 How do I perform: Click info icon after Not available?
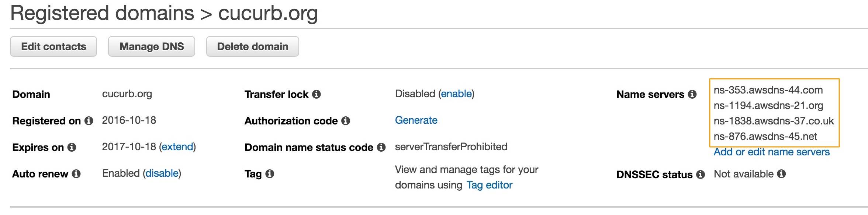pos(781,174)
